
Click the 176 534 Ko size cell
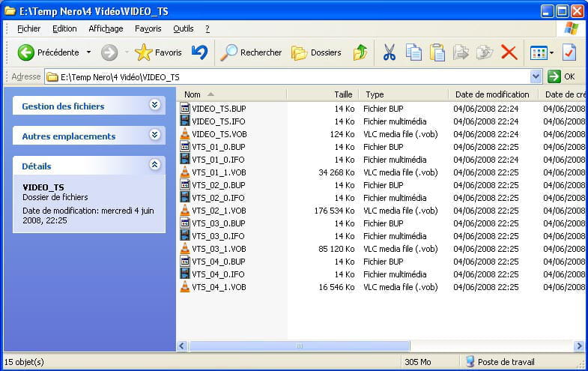tap(334, 211)
